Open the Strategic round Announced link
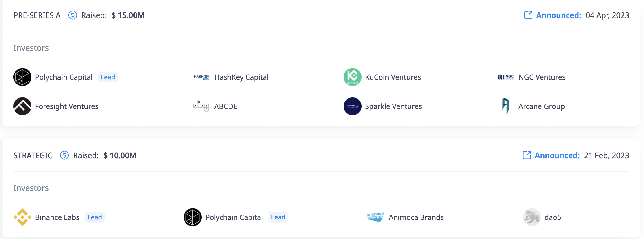Viewport: 644px width, 239px height. click(x=557, y=155)
